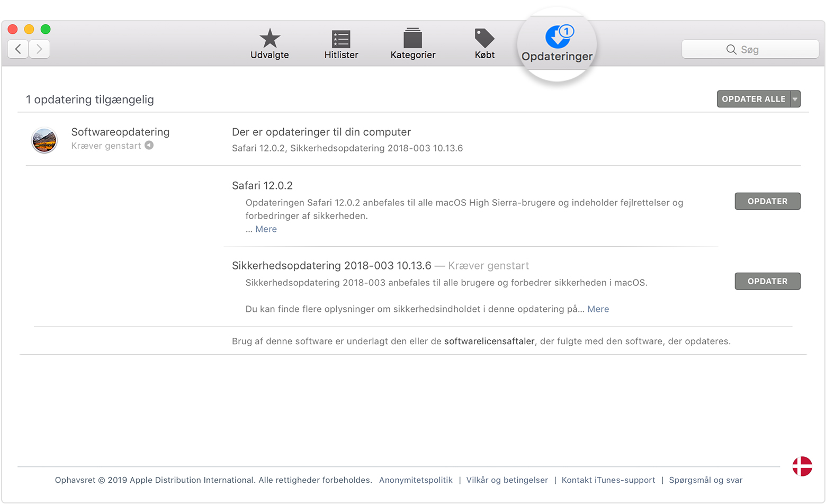Open Kontakt iTunes-support link
Viewport: 826px width, 504px height.
pos(608,480)
